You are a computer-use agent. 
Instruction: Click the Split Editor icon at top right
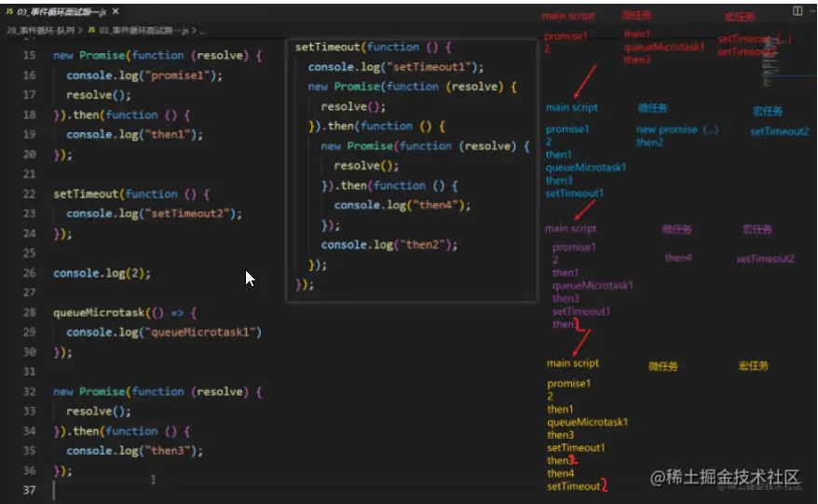798,10
